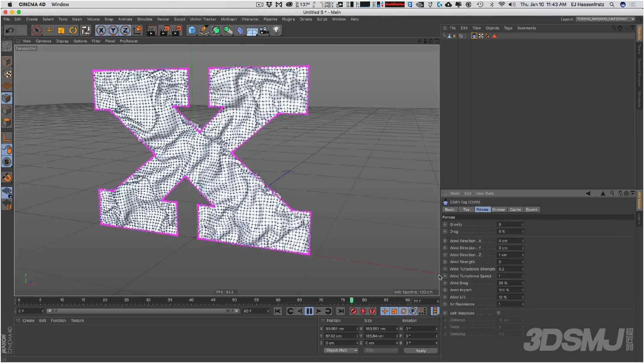This screenshot has height=363, width=644.
Task: Toggle the Self Repulsion checkbox
Action: tap(499, 313)
